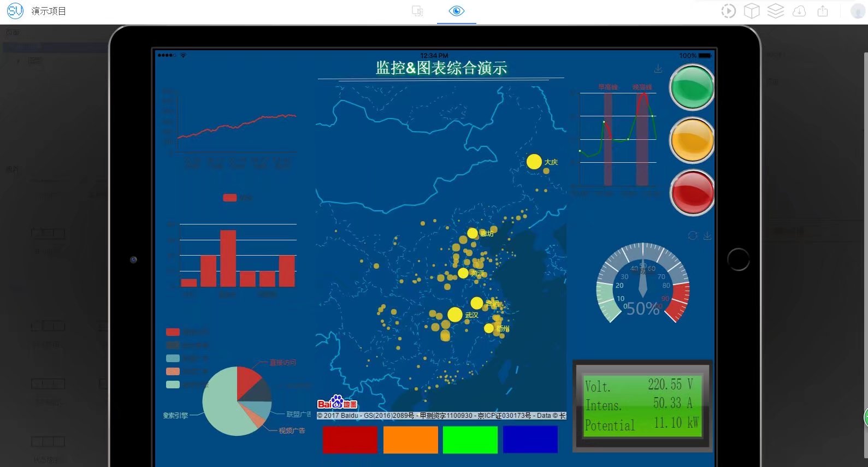The height and width of the screenshot is (467, 868).
Task: Open the 3D cube component icon
Action: click(752, 11)
